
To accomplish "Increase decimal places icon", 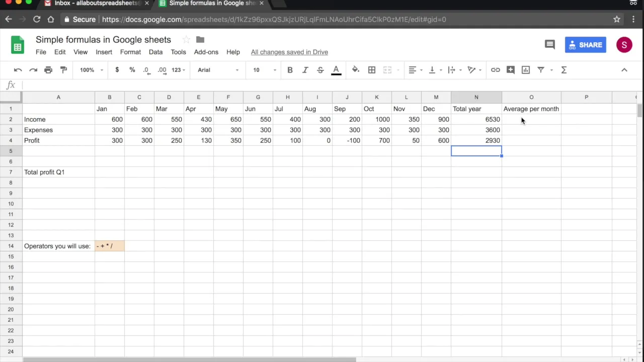I will [162, 70].
